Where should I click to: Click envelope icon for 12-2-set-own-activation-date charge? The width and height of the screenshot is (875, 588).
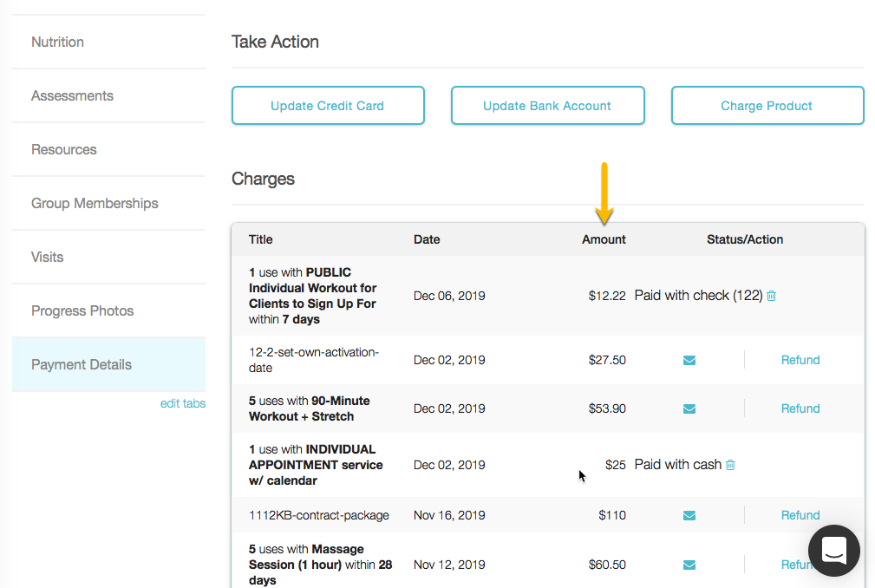click(689, 360)
